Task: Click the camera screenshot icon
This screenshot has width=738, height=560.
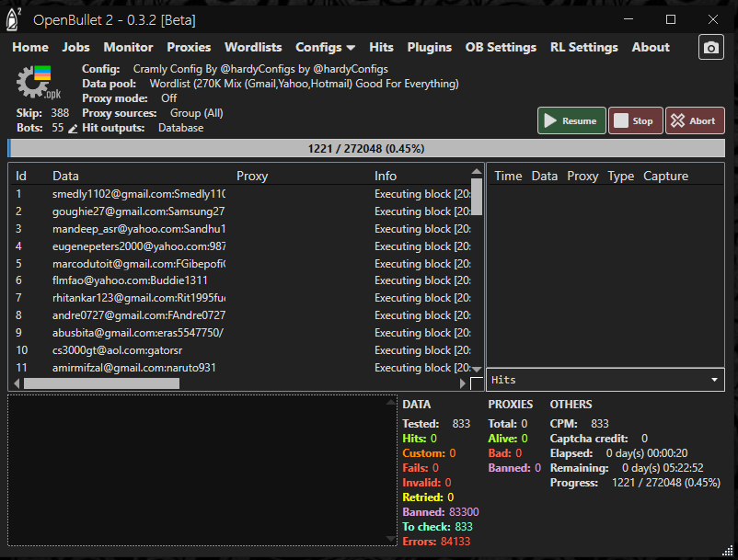Action: 710,48
